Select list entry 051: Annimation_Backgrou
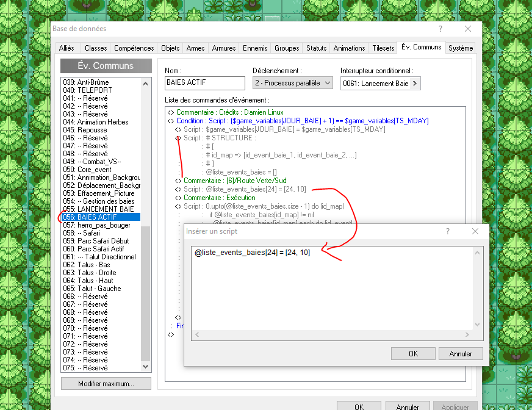The width and height of the screenshot is (532, 410). pyautogui.click(x=101, y=178)
